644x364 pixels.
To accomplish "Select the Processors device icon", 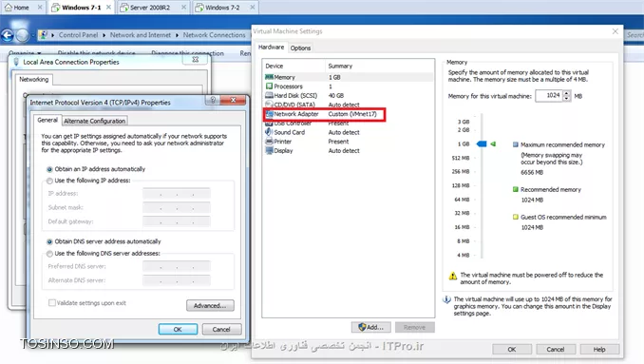I will [x=269, y=86].
